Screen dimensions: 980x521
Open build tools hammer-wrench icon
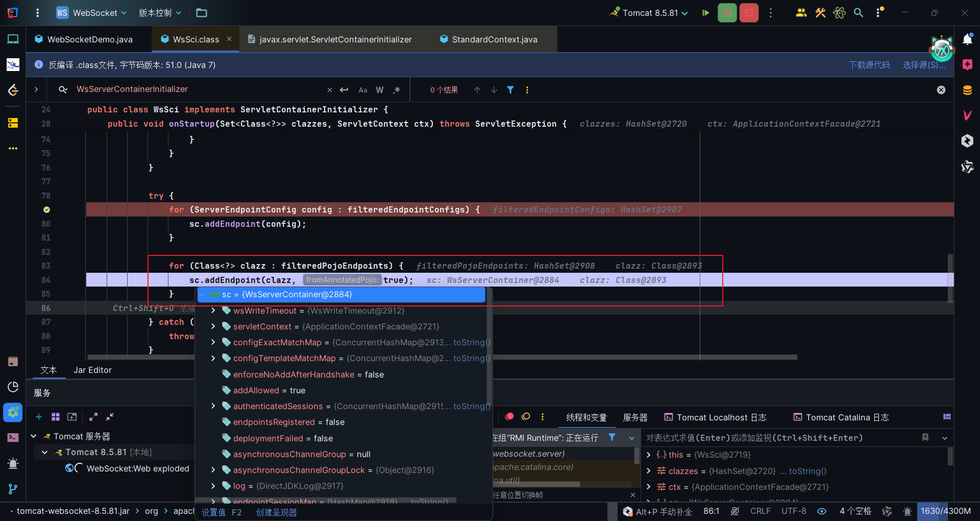820,13
